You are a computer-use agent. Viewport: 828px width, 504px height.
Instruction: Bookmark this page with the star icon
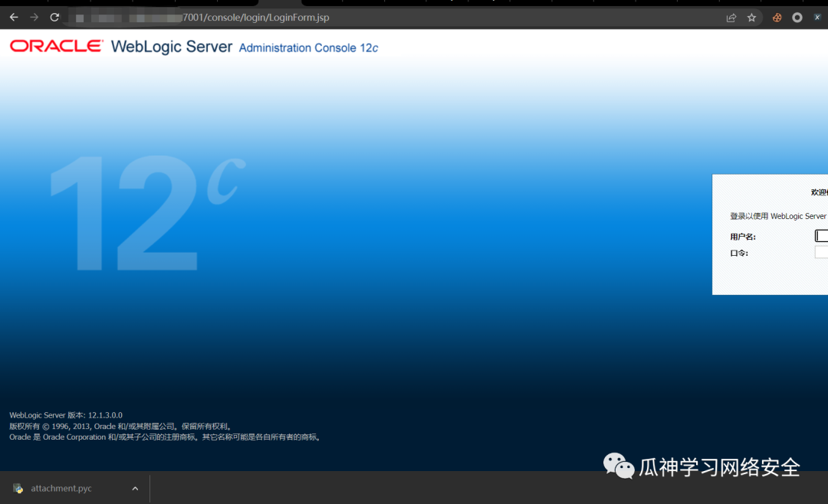coord(752,18)
